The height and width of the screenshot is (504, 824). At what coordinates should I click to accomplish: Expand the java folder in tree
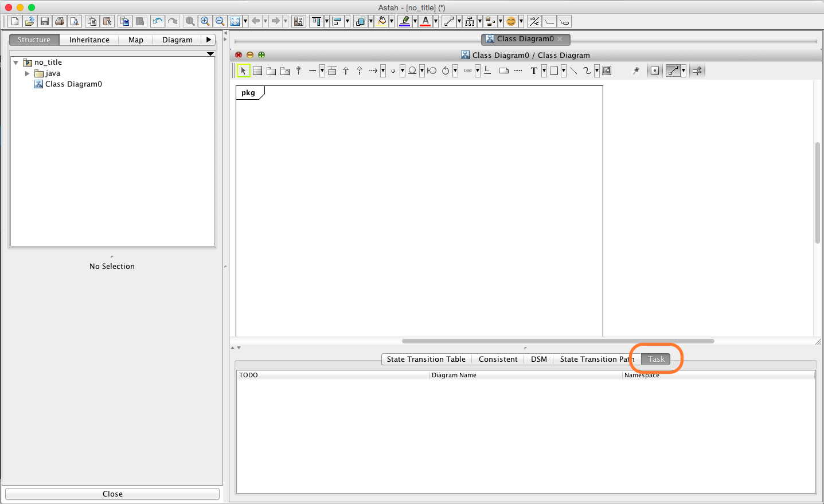(27, 73)
